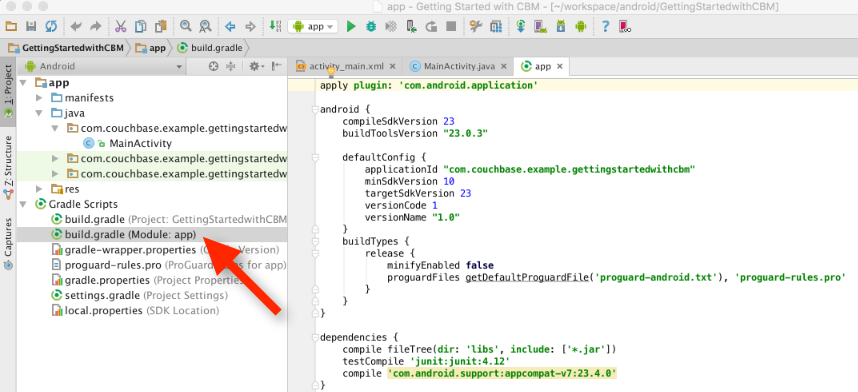The height and width of the screenshot is (392, 858).
Task: Click the Cut scissors icon
Action: 120,26
